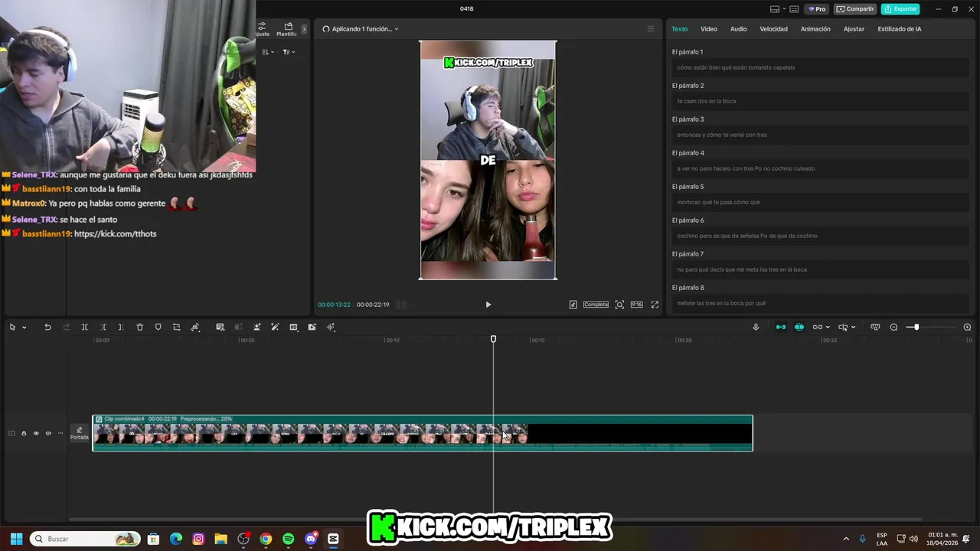Switch to the Velocidad tab
980x551 pixels.
(773, 29)
